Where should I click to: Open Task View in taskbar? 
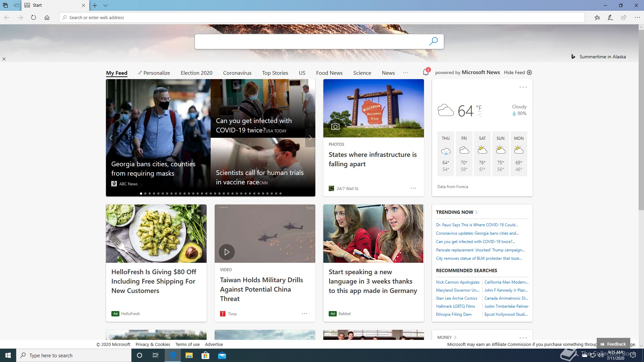155,355
